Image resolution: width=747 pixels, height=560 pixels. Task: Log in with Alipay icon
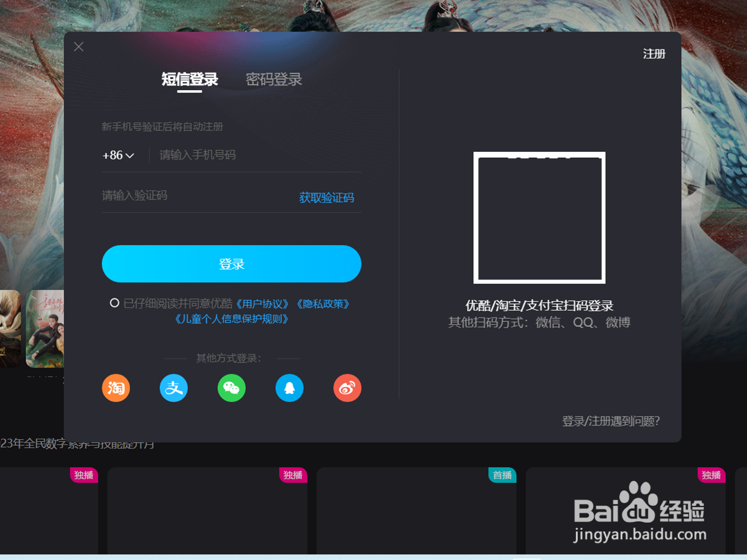(x=174, y=388)
